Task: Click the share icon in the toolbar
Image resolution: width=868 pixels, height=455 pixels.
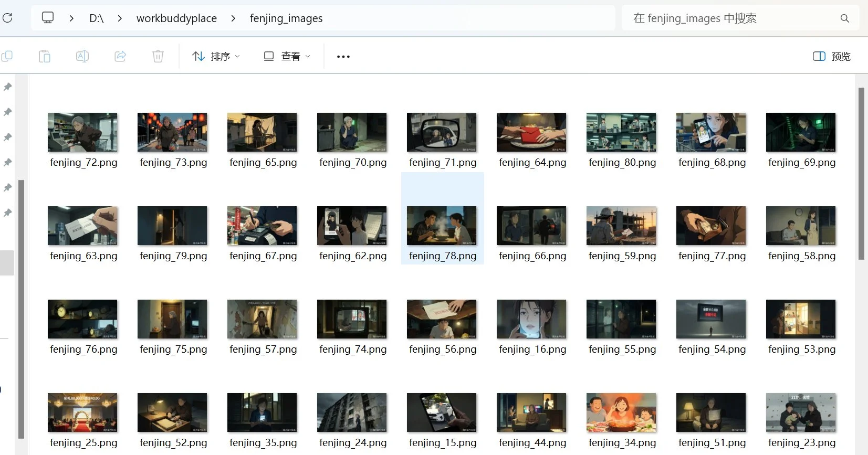Action: (120, 56)
